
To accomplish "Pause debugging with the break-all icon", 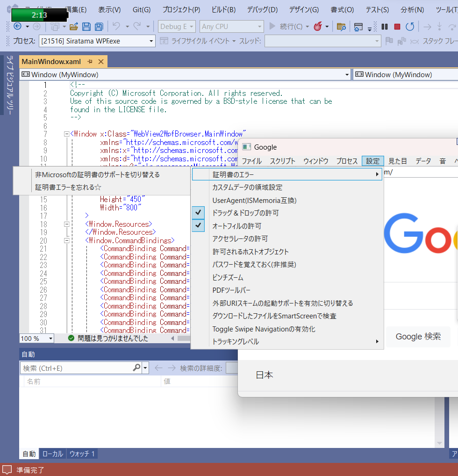I will coord(385,27).
